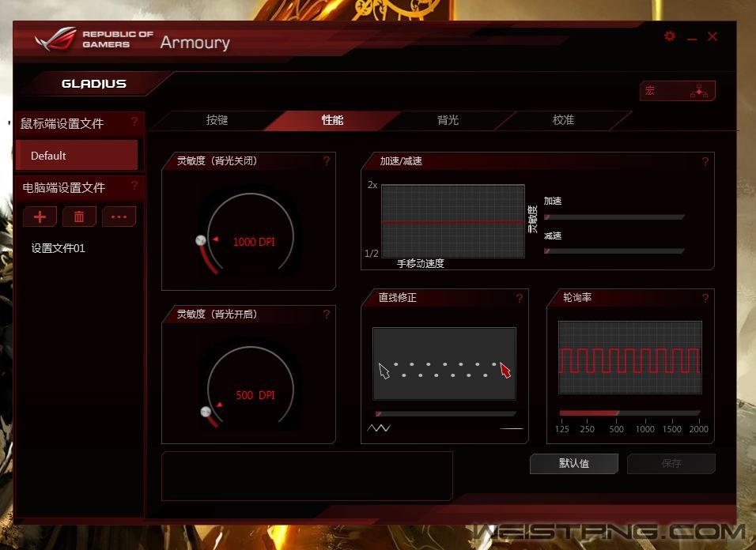Click the 1000 DPI dial knob
The width and height of the screenshot is (756, 550).
[x=201, y=239]
